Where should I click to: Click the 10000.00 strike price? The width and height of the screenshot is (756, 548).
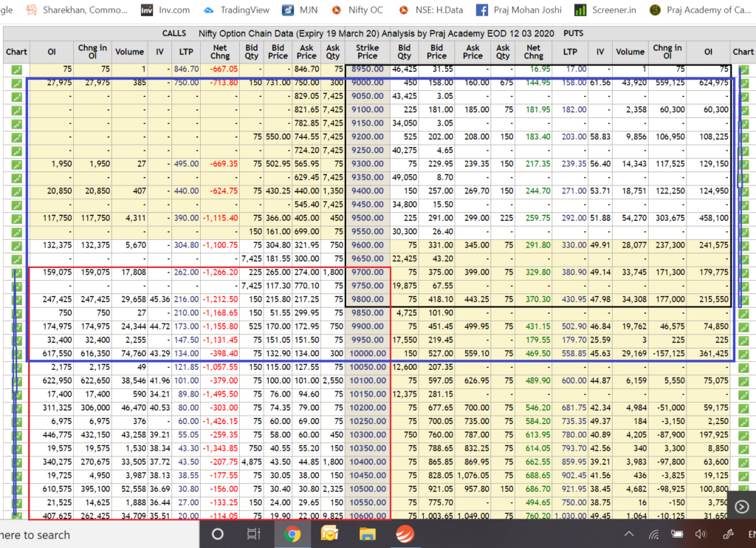(368, 354)
